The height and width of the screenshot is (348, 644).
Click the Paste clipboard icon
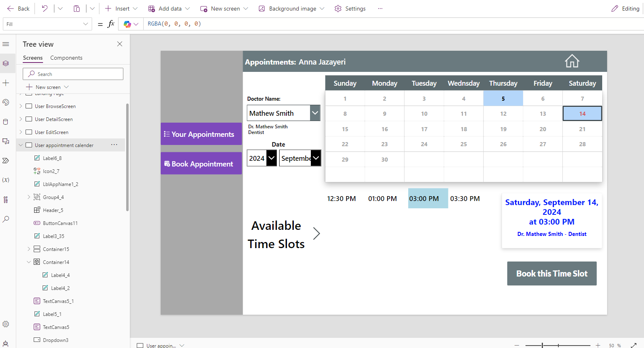77,9
